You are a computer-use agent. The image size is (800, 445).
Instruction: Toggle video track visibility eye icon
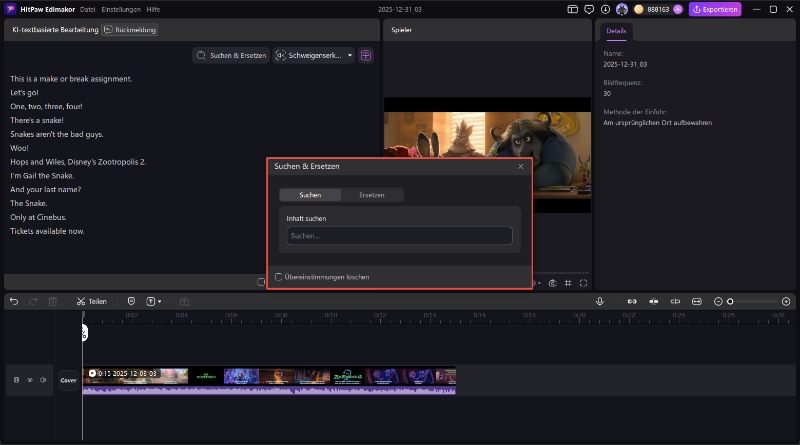point(30,380)
